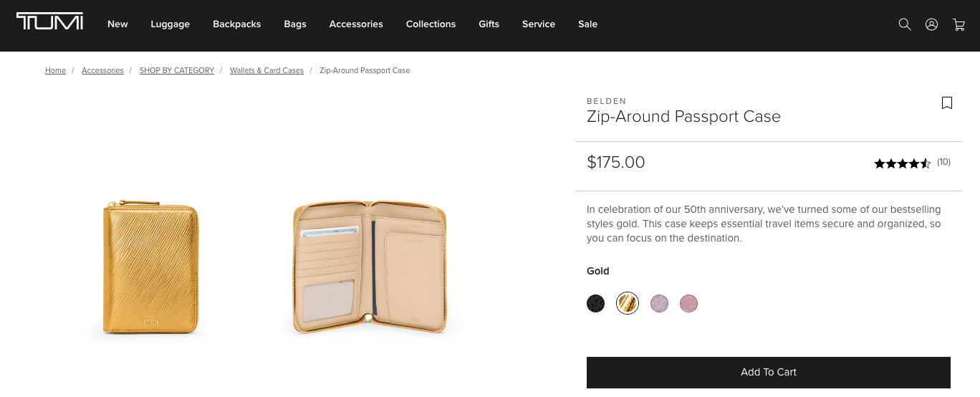Open Wallets & Card Cases breadcrumb
This screenshot has width=980, height=397.
(266, 71)
